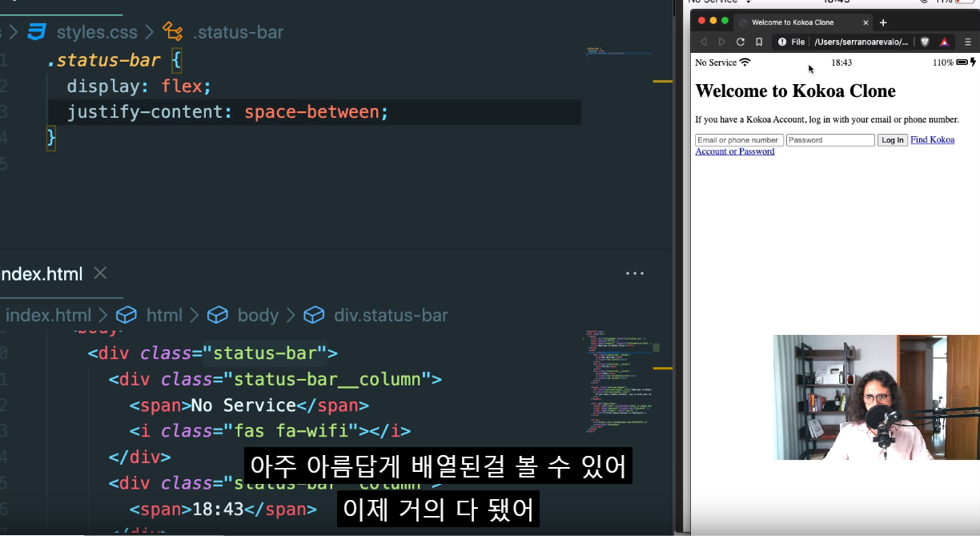Open Brave Shields lion icon
This screenshot has height=536, width=980.
(x=925, y=42)
